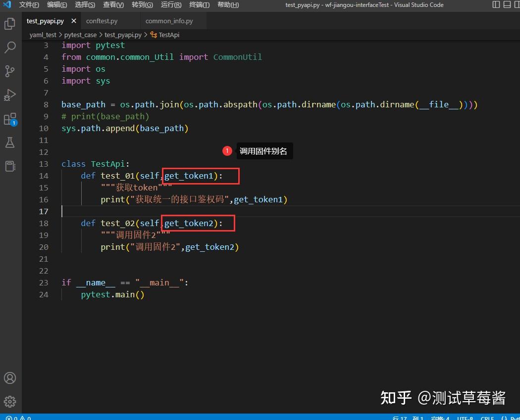This screenshot has height=420, width=520.
Task: Click 'pytest.main()' on line 24
Action: click(x=113, y=294)
